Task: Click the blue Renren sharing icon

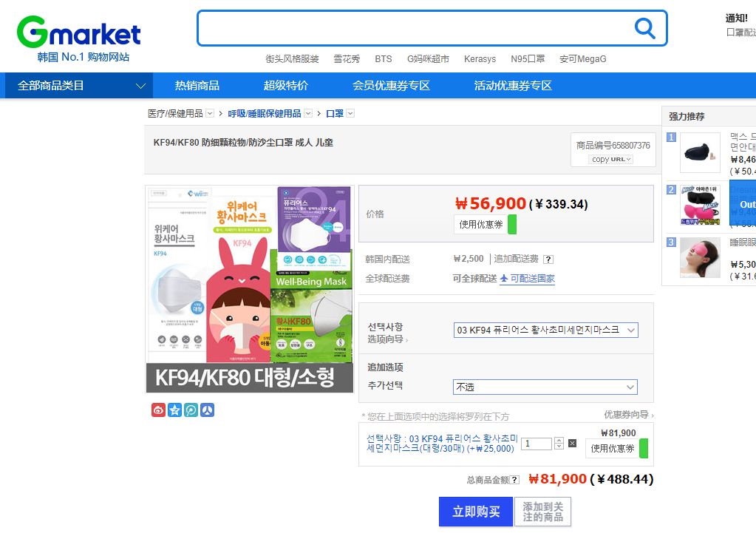Action: coord(207,409)
